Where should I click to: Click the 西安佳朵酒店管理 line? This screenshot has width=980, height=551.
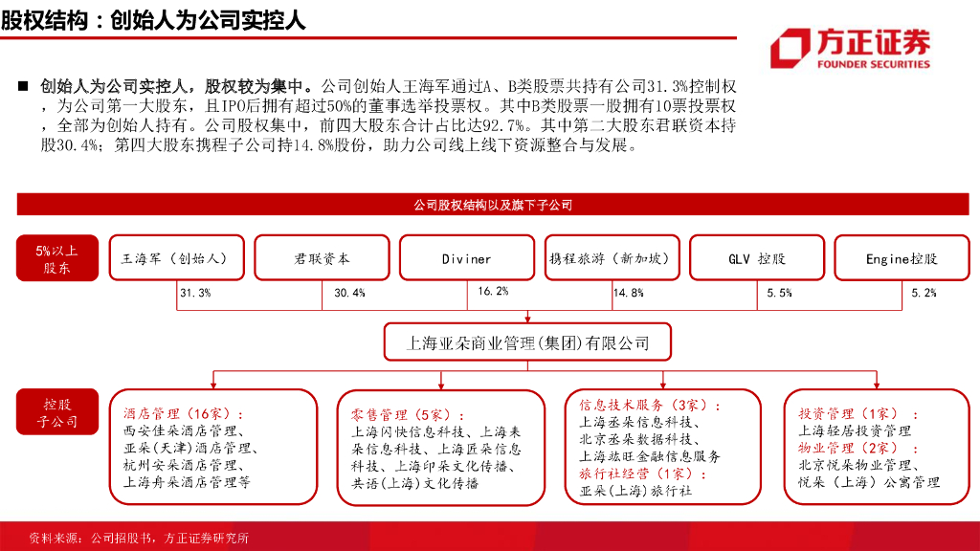click(x=183, y=431)
